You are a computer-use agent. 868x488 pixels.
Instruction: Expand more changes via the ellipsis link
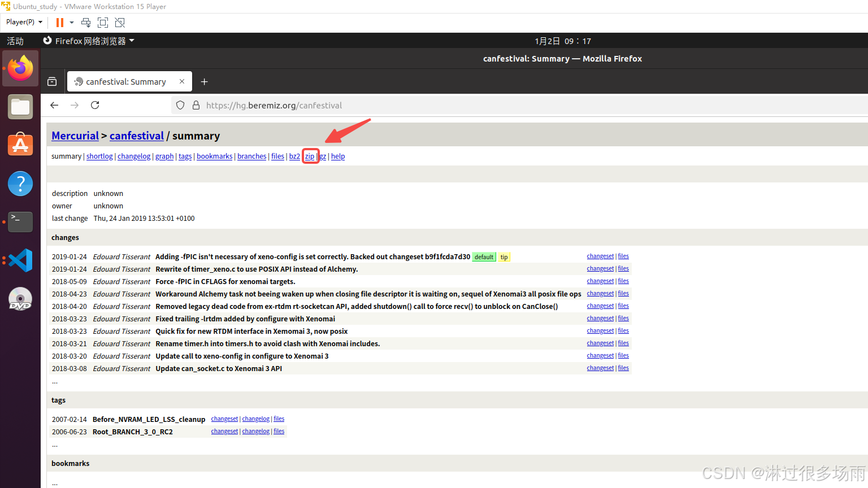[x=55, y=382]
